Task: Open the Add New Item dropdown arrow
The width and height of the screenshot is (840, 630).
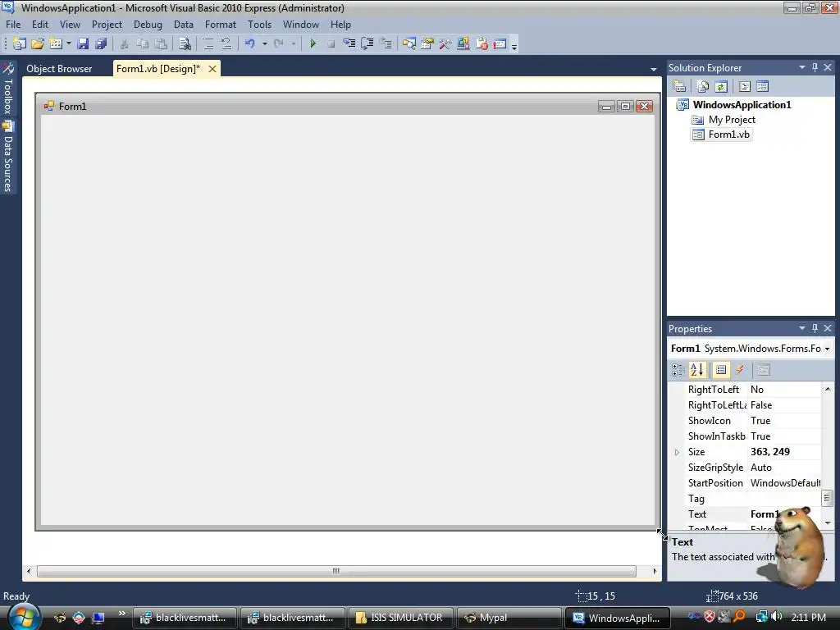Action: [69, 44]
